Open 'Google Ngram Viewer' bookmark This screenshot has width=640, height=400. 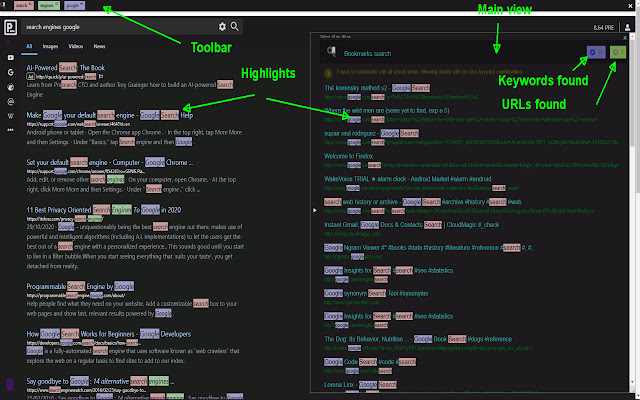[429, 248]
